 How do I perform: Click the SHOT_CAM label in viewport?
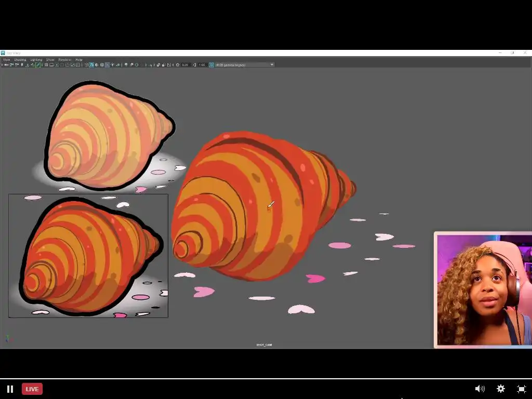[264, 345]
